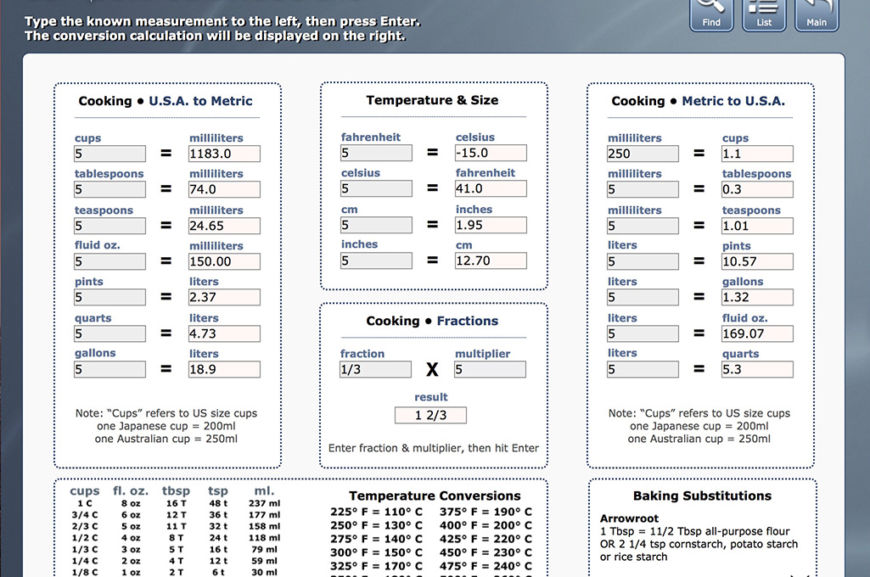Click the liters result showing 4.73
Viewport: 870px width, 577px height.
click(x=224, y=333)
